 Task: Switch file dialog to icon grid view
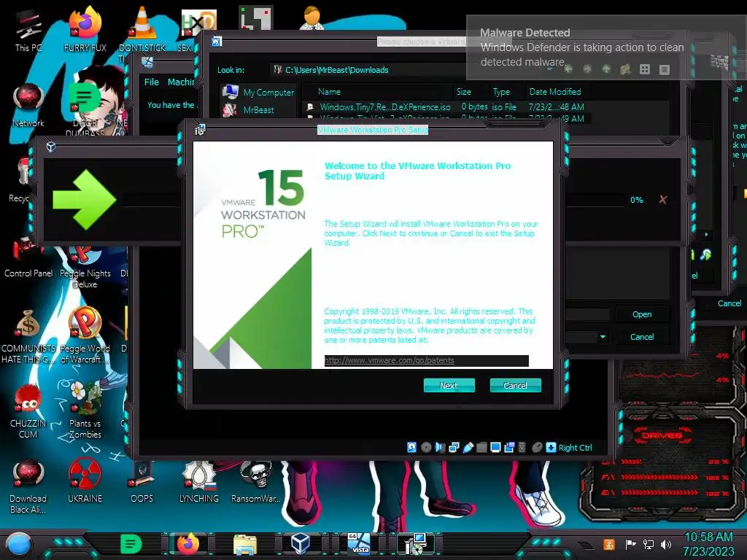point(645,69)
